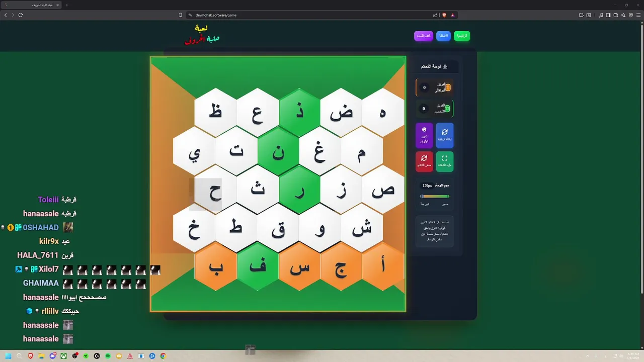Image resolution: width=644 pixels, height=362 pixels.
Task: Click the ز hexagon cell
Action: [341, 190]
